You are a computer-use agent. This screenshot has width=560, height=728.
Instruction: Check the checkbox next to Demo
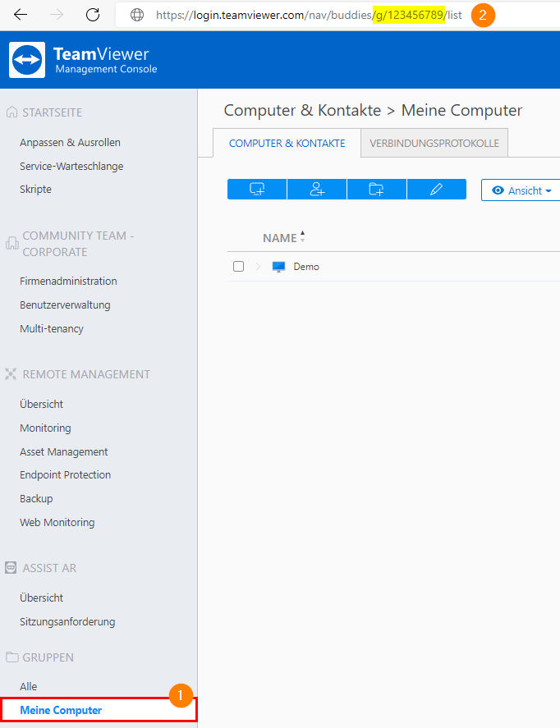(238, 266)
